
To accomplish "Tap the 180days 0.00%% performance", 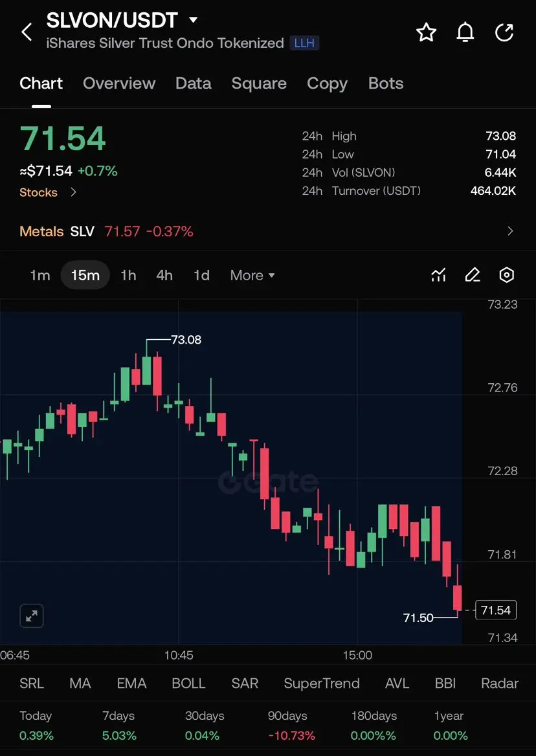I will 374,726.
